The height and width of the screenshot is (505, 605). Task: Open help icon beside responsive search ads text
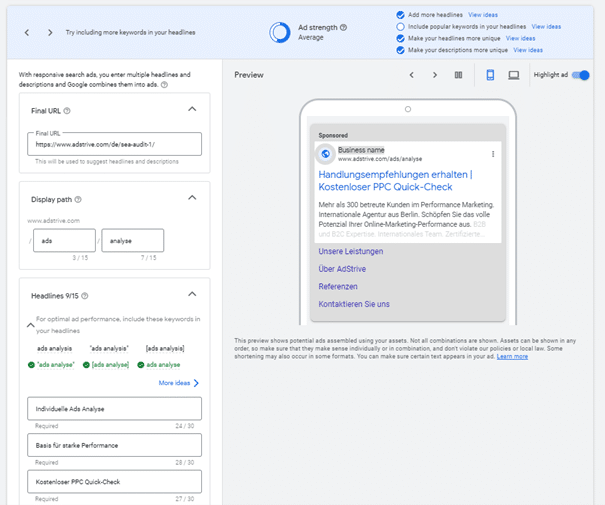164,85
